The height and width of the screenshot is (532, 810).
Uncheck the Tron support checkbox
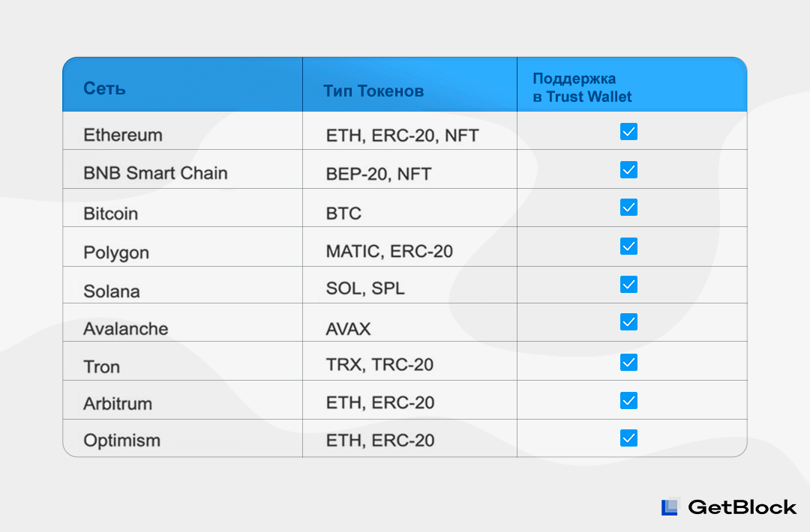point(628,362)
